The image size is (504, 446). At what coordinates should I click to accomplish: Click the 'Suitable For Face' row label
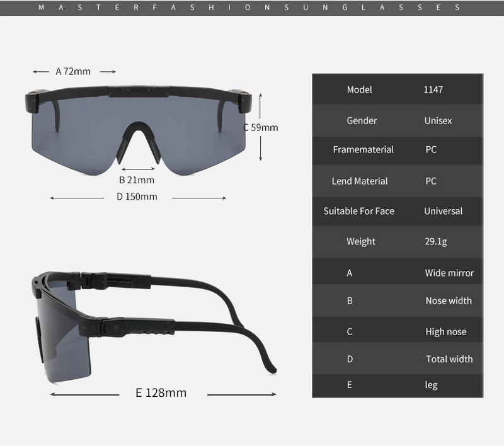point(358,211)
